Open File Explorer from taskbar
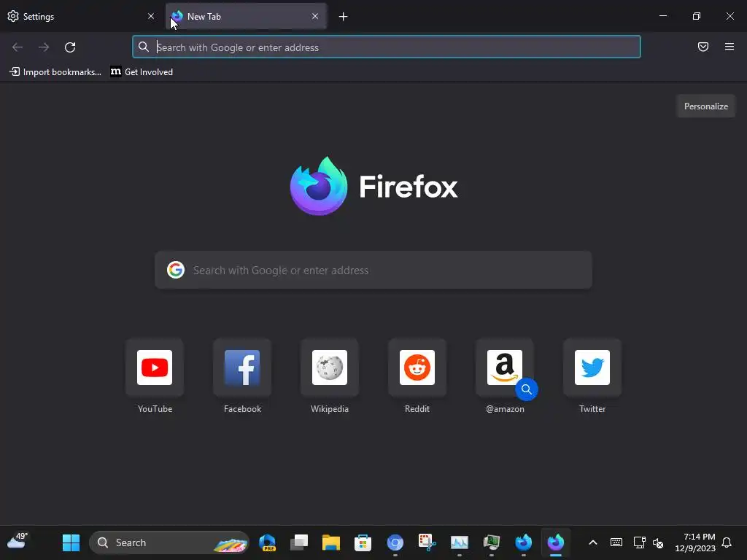 point(331,542)
